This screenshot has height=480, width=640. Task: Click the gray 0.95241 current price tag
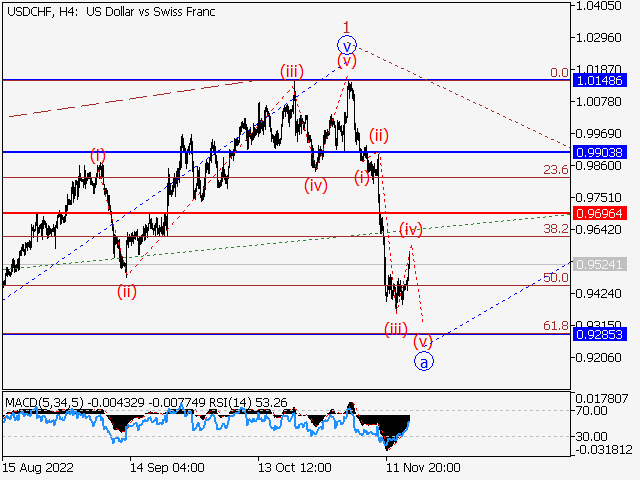[x=600, y=264]
